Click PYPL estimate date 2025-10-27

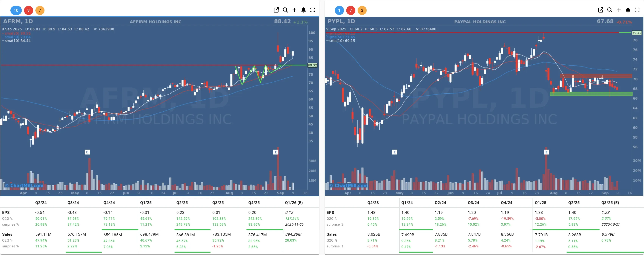pos(611,224)
